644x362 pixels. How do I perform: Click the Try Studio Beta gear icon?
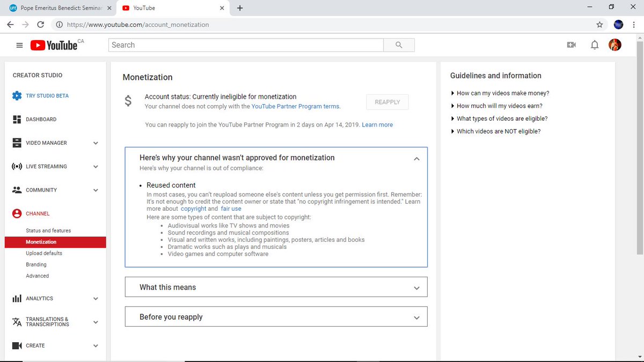pos(17,96)
